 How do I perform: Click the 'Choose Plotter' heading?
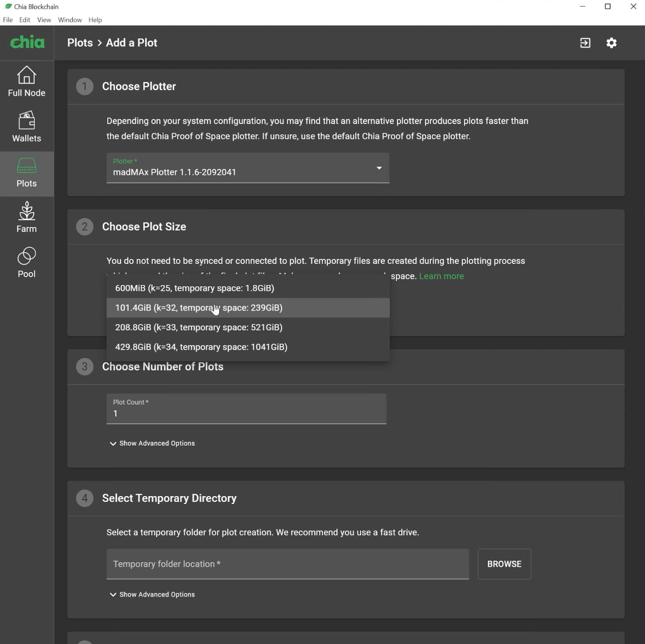[139, 86]
